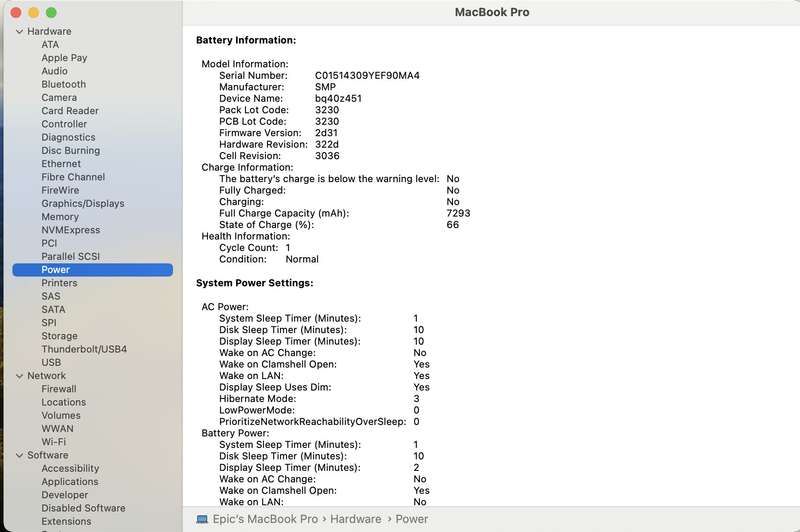Click full charge capacity value 7293

[458, 214]
